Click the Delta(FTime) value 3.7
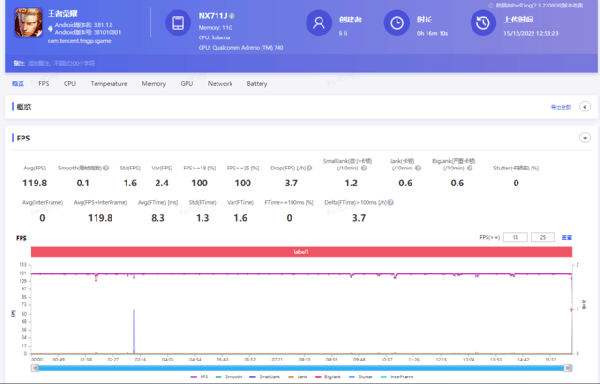 pos(359,218)
